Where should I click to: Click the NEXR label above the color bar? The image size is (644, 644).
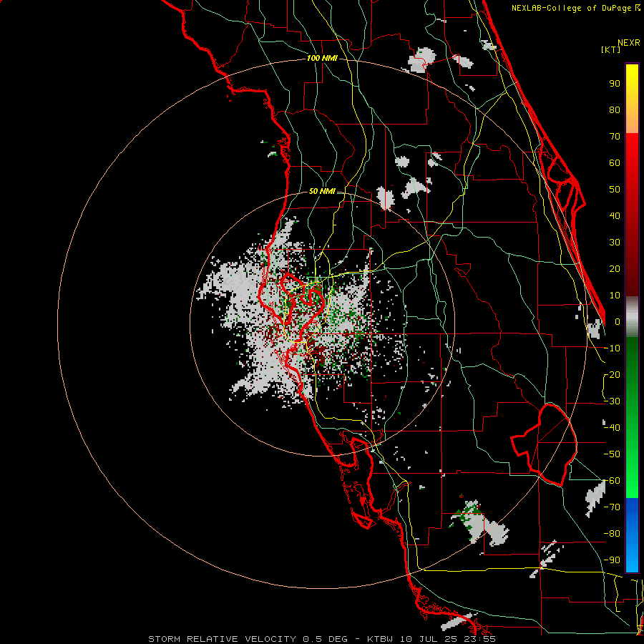coord(629,43)
